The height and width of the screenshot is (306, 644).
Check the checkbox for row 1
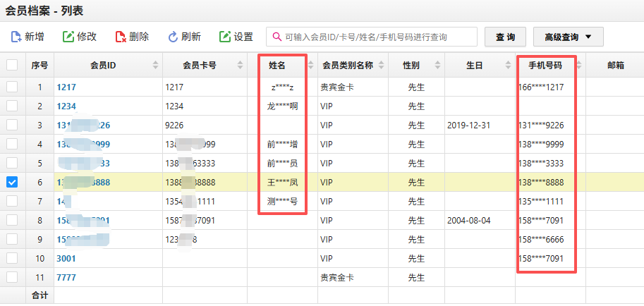pos(12,87)
